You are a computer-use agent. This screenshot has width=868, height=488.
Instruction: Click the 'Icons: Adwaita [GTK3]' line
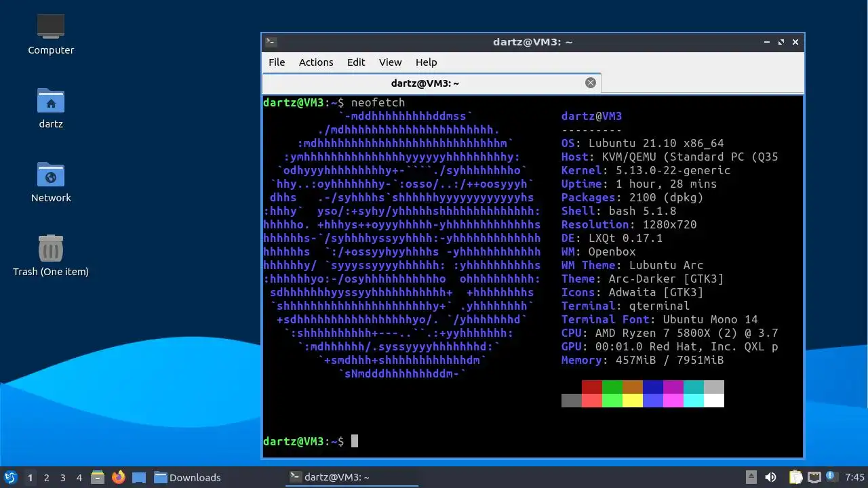(632, 292)
